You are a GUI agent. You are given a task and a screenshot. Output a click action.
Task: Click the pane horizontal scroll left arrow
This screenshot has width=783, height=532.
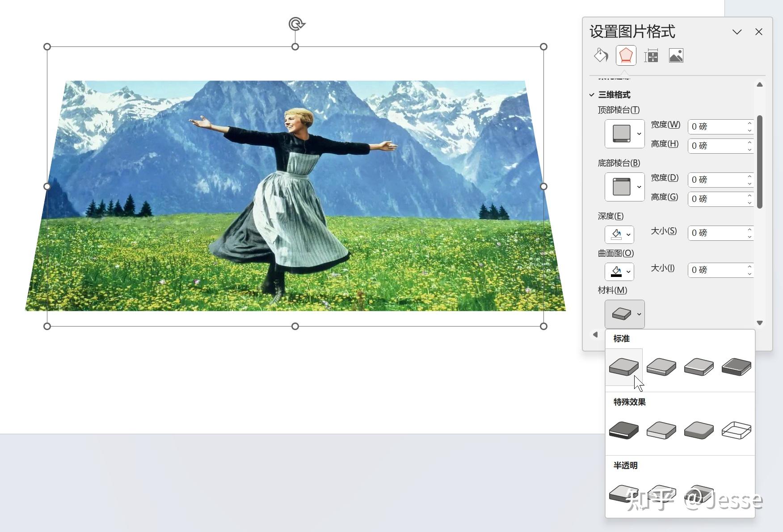coord(595,334)
